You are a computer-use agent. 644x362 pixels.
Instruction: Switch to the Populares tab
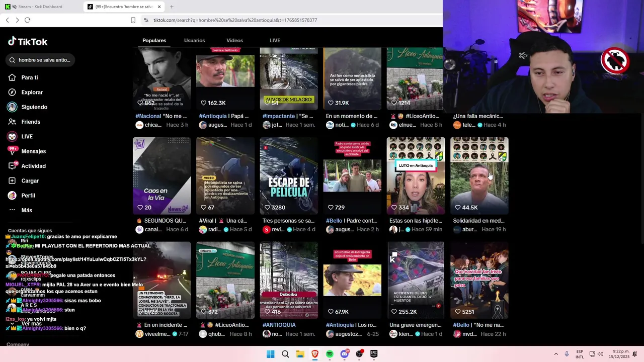[154, 40]
